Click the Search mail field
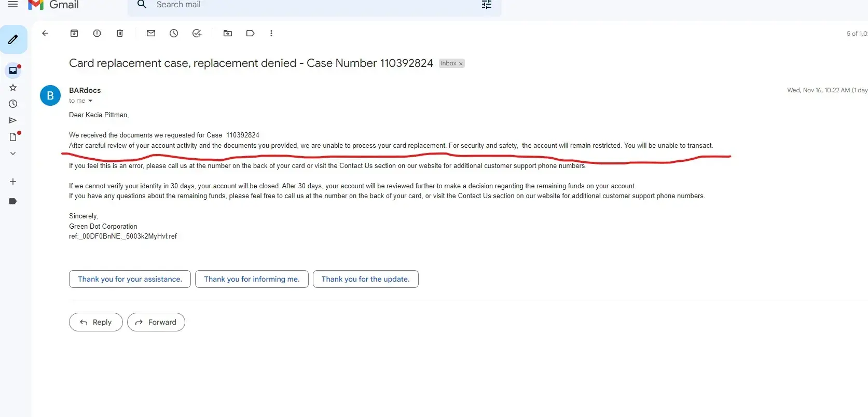The width and height of the screenshot is (868, 417). tap(311, 5)
